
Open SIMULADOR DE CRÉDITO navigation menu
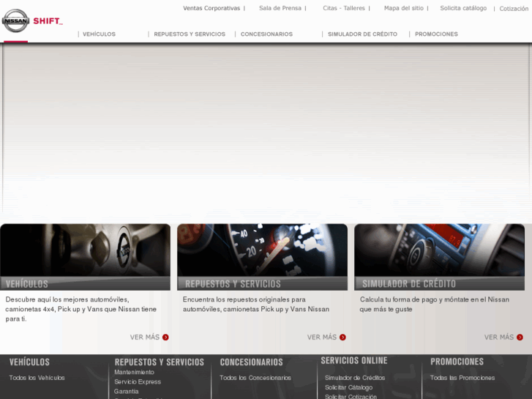click(x=362, y=34)
